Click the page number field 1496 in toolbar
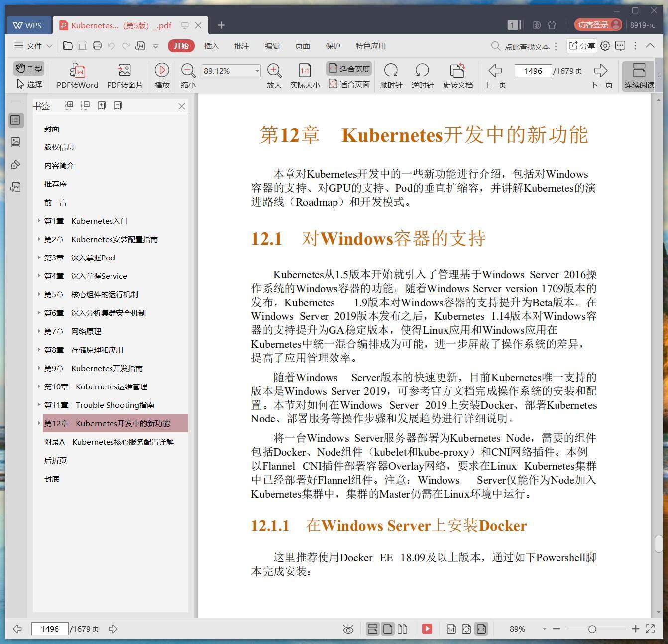The image size is (668, 644). (533, 71)
